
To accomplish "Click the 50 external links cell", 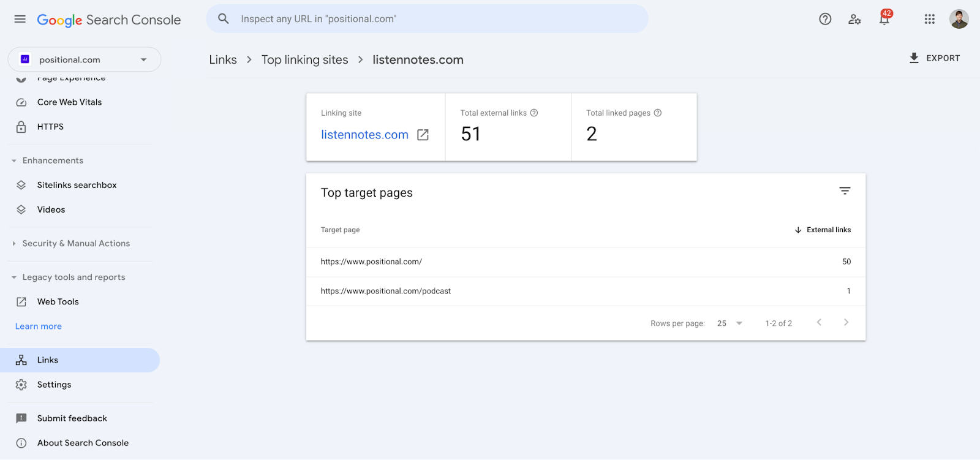I will 846,262.
